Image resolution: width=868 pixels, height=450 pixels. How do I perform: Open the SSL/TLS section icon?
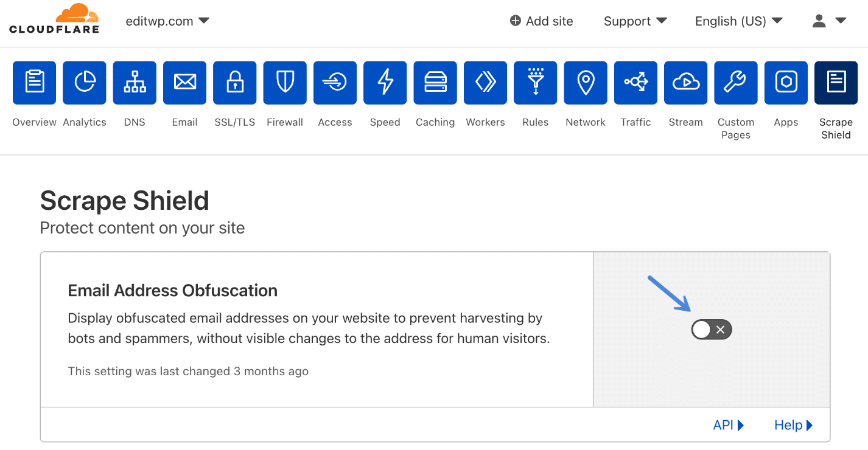[234, 82]
